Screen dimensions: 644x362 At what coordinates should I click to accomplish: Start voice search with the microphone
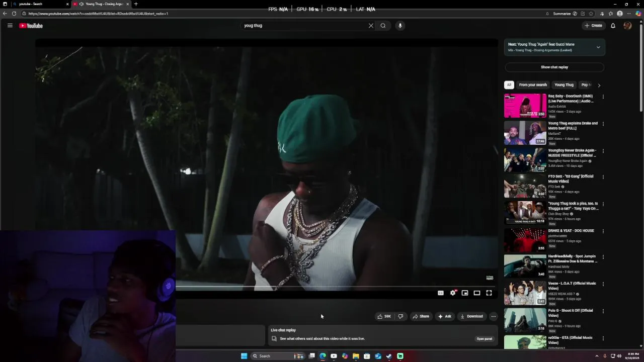pos(400,26)
